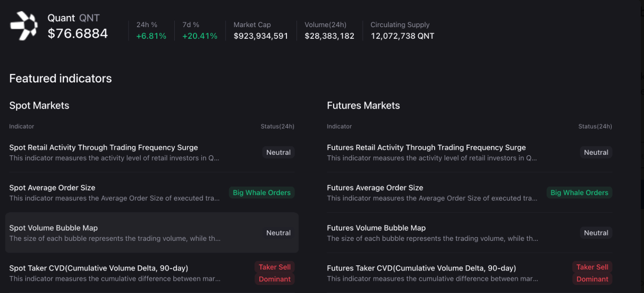
Task: Click Spot Average Order Size Big Whale Orders badge
Action: tap(261, 192)
